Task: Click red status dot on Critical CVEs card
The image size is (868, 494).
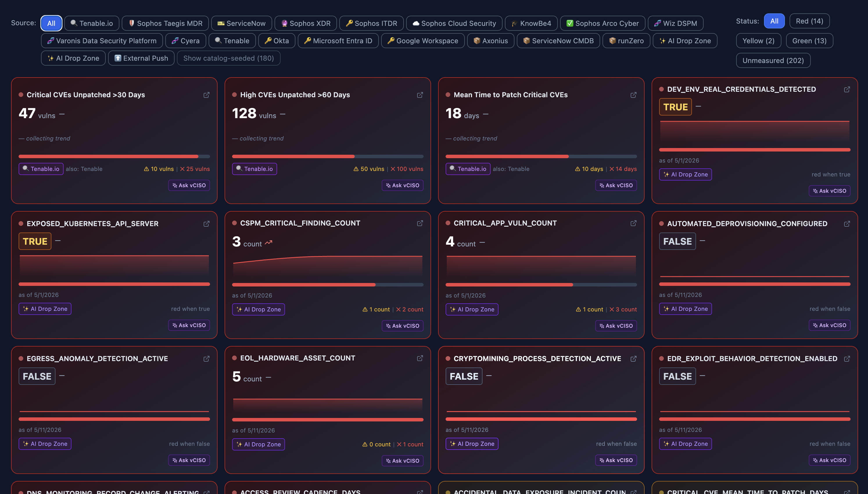Action: click(21, 95)
